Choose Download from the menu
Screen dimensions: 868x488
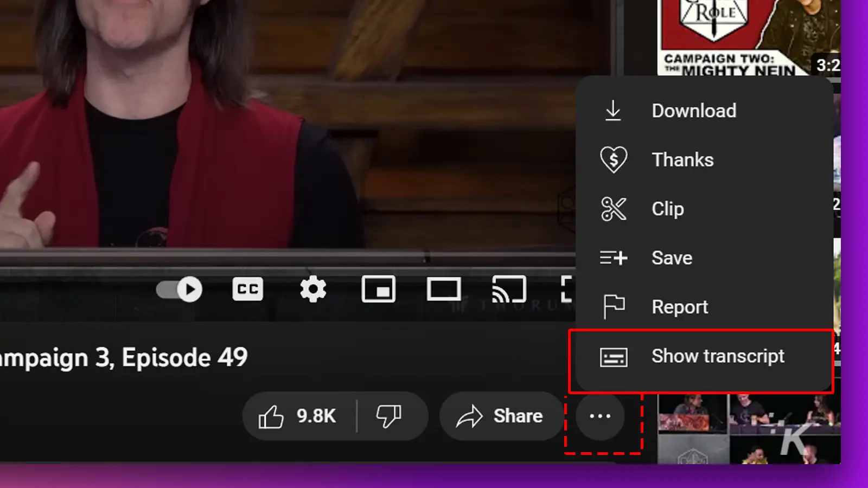(x=704, y=111)
